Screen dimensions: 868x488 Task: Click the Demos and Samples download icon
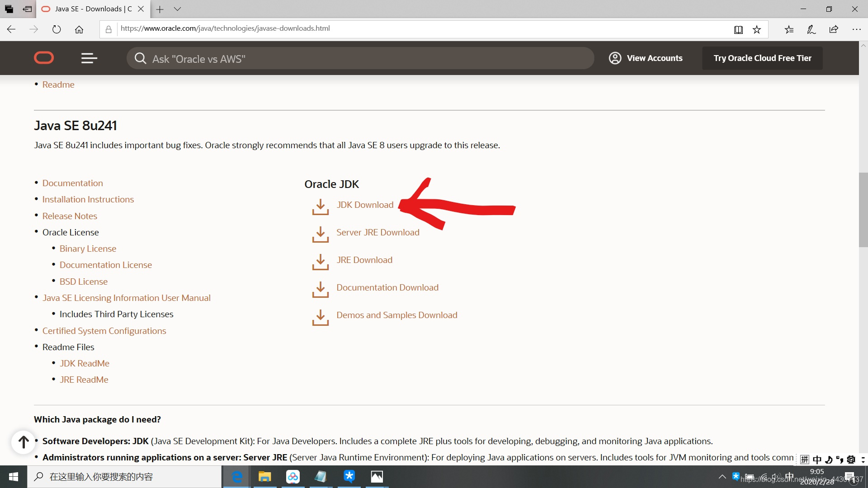(x=321, y=317)
